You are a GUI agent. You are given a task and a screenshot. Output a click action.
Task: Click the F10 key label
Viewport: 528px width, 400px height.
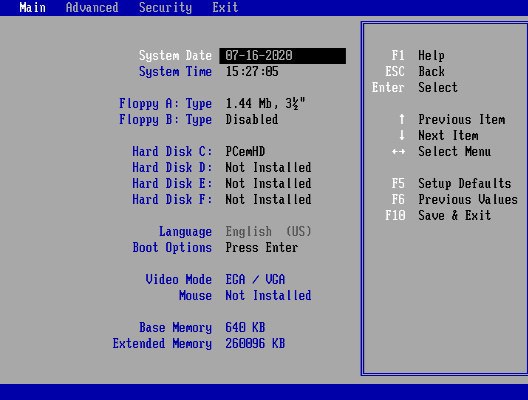pyautogui.click(x=395, y=215)
